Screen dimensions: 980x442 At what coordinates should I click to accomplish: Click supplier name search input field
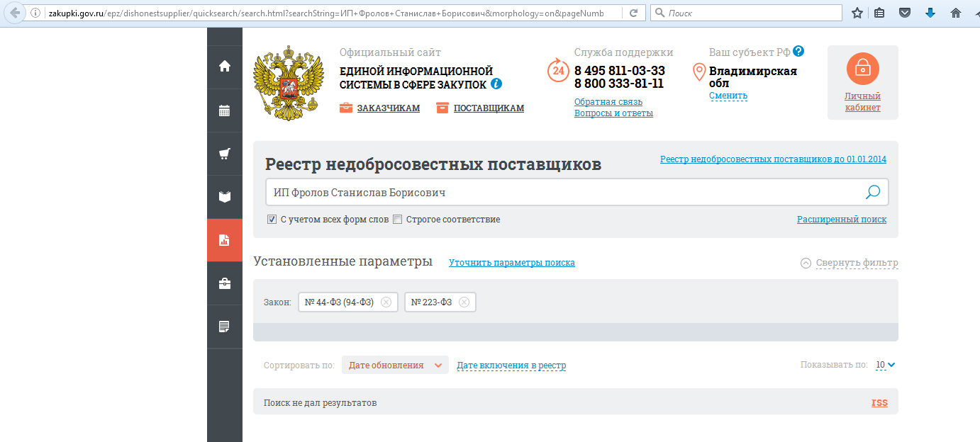[564, 193]
